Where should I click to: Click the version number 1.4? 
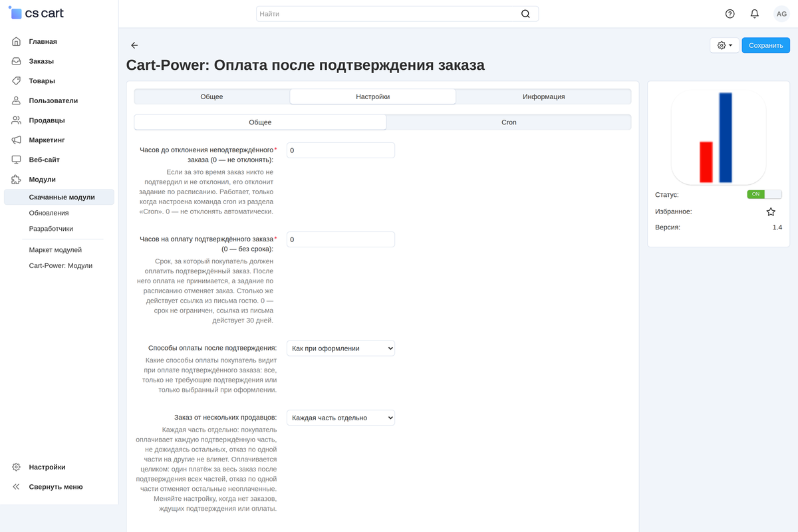[777, 227]
